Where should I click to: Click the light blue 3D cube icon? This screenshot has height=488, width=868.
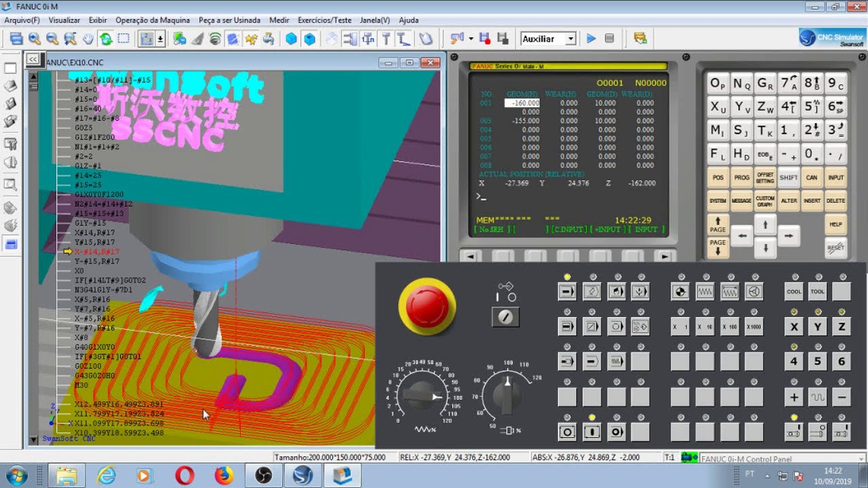click(291, 39)
